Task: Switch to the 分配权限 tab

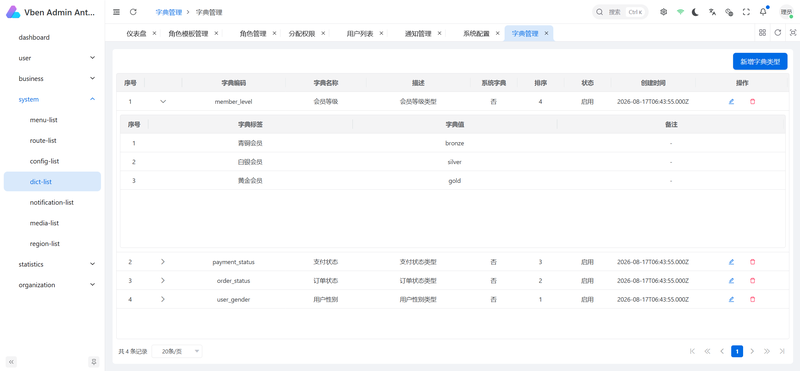Action: tap(302, 34)
